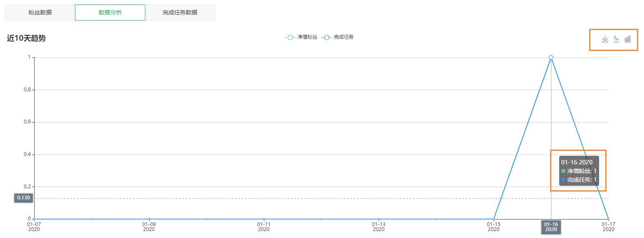Click data point between 01-13 and 01-15
Screen dimensions: 644x238
tap(436, 219)
